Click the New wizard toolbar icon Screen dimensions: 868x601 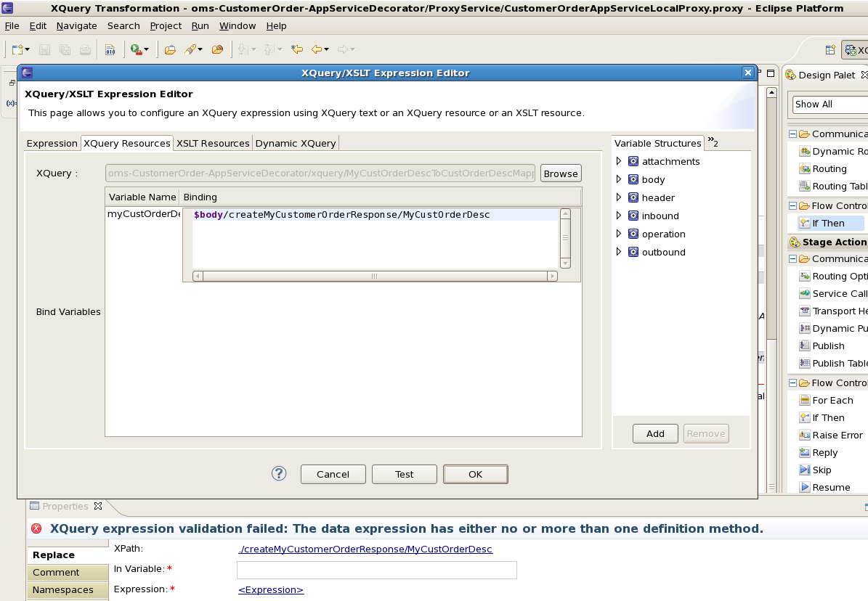tap(18, 49)
